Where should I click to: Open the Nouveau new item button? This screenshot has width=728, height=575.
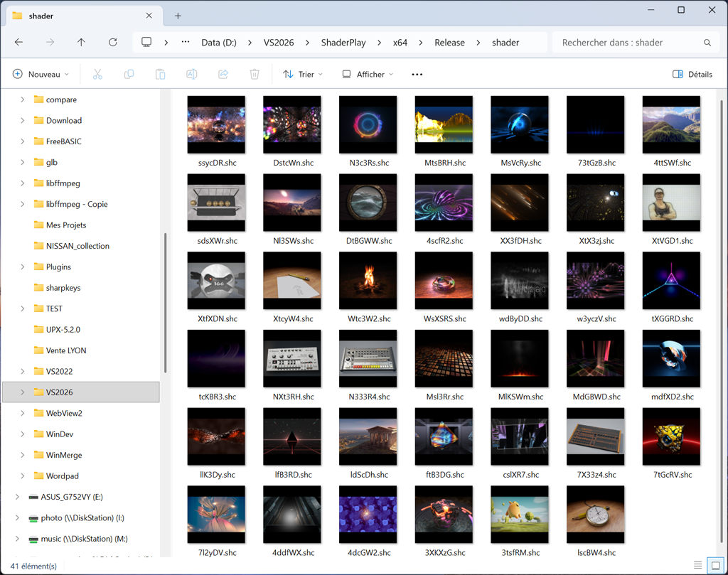(41, 74)
